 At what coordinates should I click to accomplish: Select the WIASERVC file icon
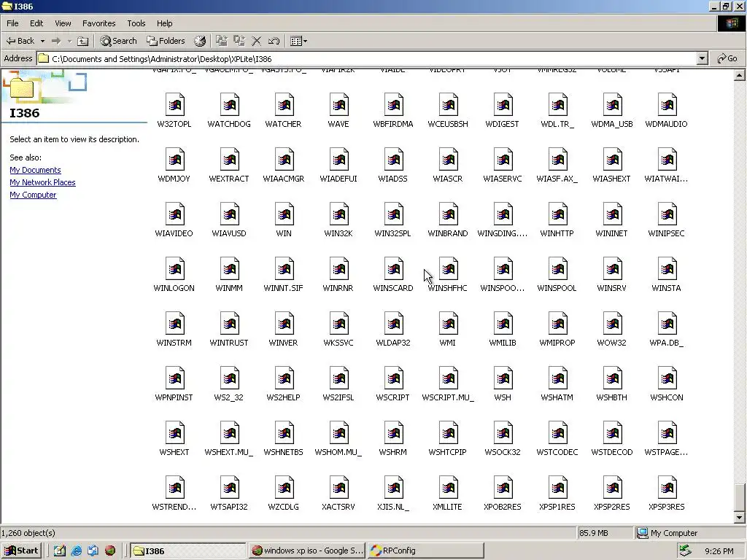pos(503,158)
